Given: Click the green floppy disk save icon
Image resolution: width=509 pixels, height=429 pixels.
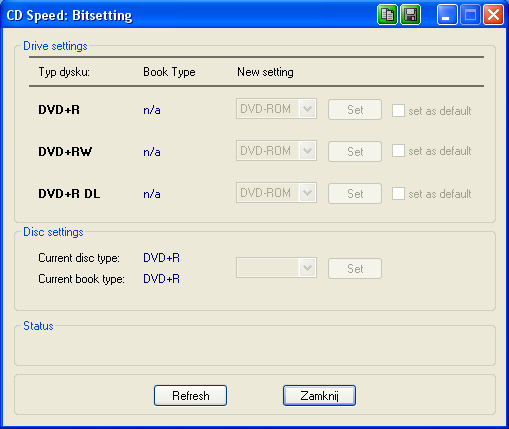Looking at the screenshot, I should tap(410, 15).
